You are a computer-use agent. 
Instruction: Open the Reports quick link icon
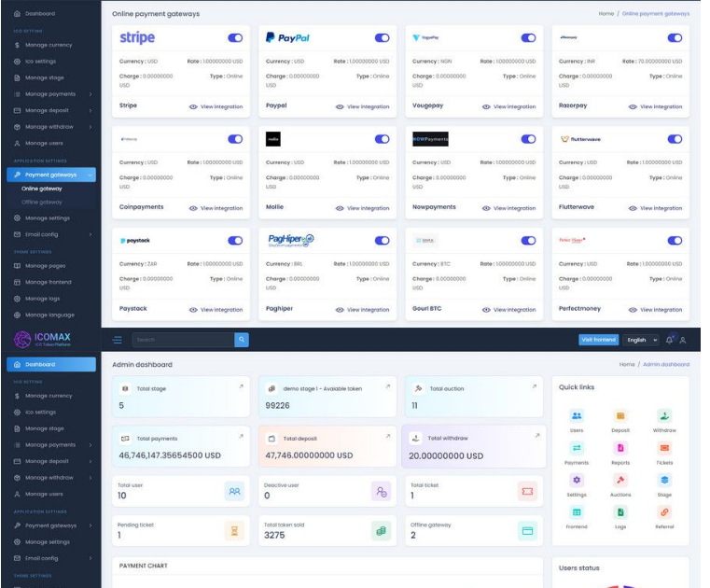point(620,448)
